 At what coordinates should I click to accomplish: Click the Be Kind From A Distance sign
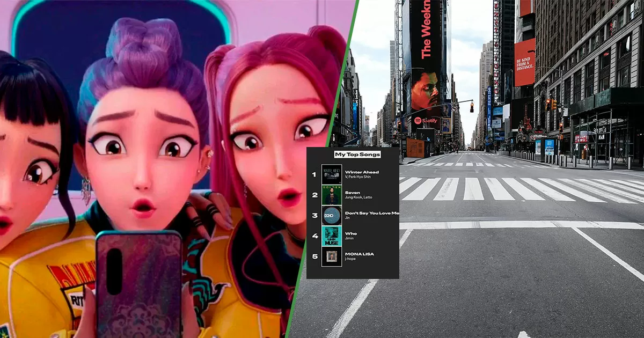tap(524, 62)
